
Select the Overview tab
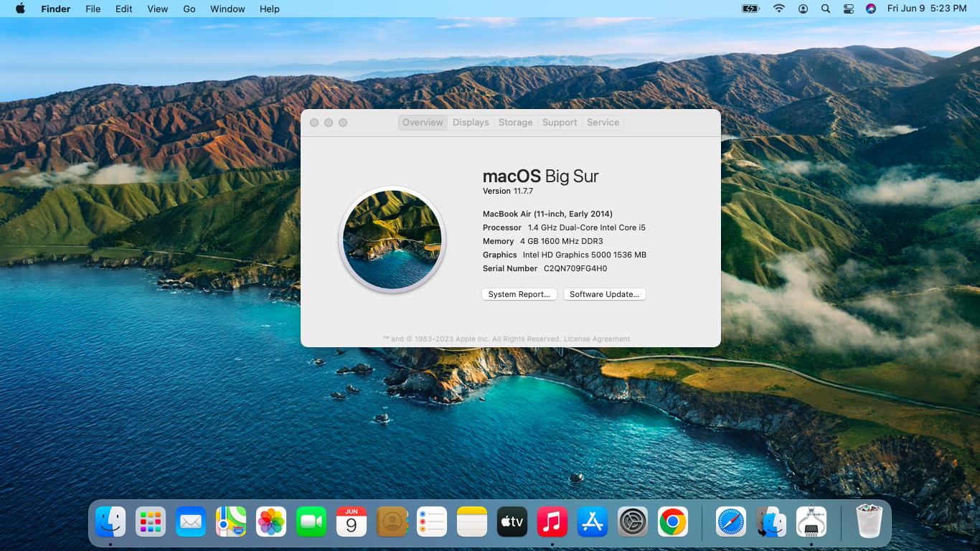point(423,123)
